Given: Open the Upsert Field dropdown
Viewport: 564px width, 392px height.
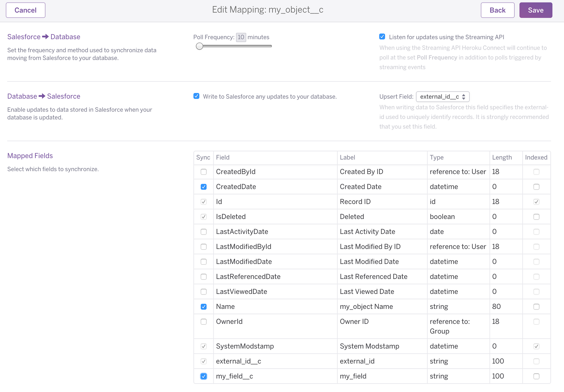Looking at the screenshot, I should coord(442,97).
